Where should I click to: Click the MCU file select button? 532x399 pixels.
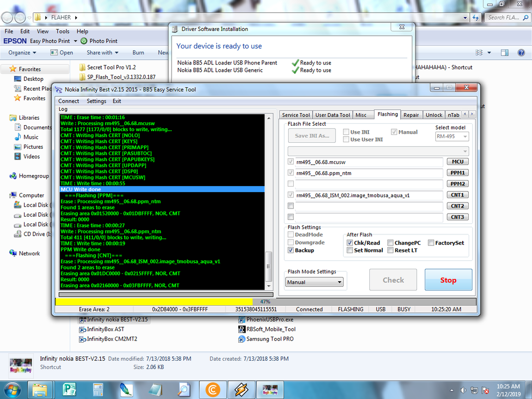tap(457, 162)
